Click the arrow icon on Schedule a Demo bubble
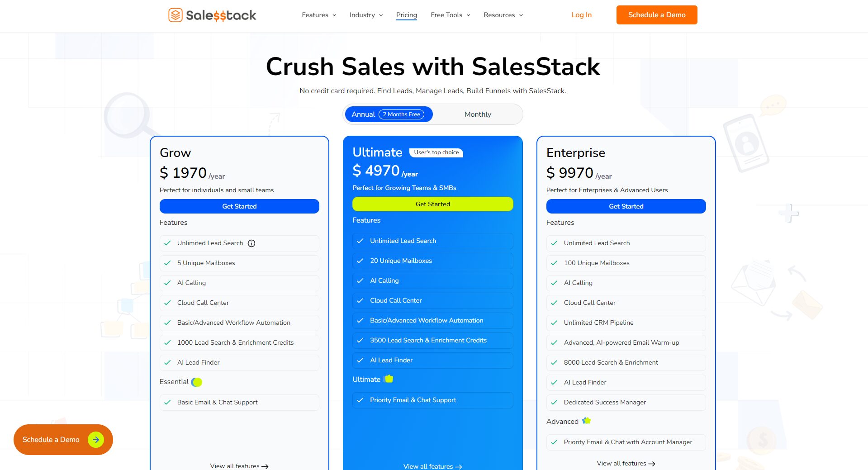The height and width of the screenshot is (470, 868). [95, 439]
